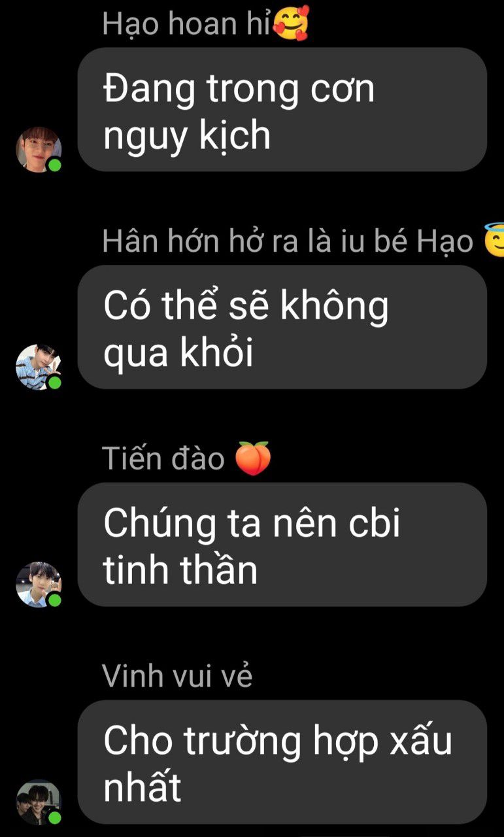Tap avatar beside "Có thể sẽ không qua khỏi"
The height and width of the screenshot is (837, 504).
(39, 367)
